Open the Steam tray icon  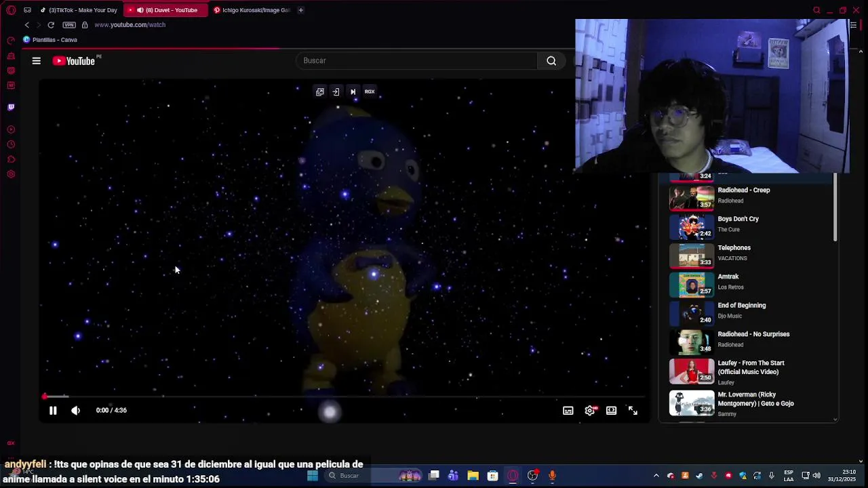point(700,476)
